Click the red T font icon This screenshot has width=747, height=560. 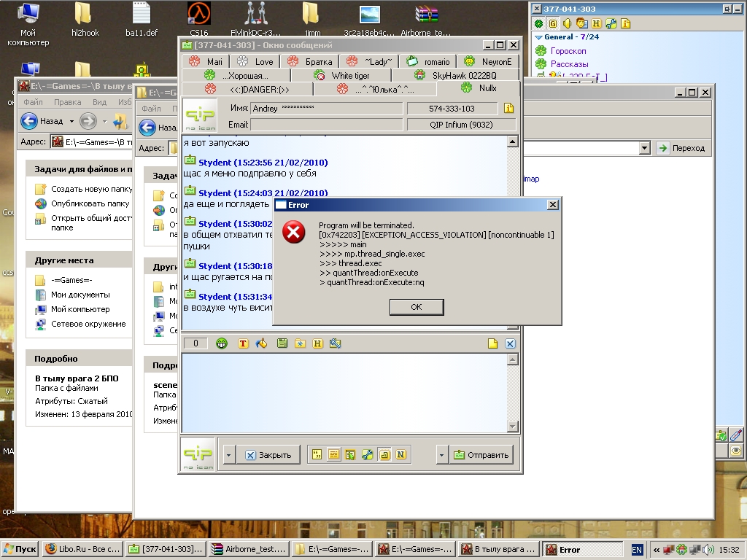(x=243, y=343)
